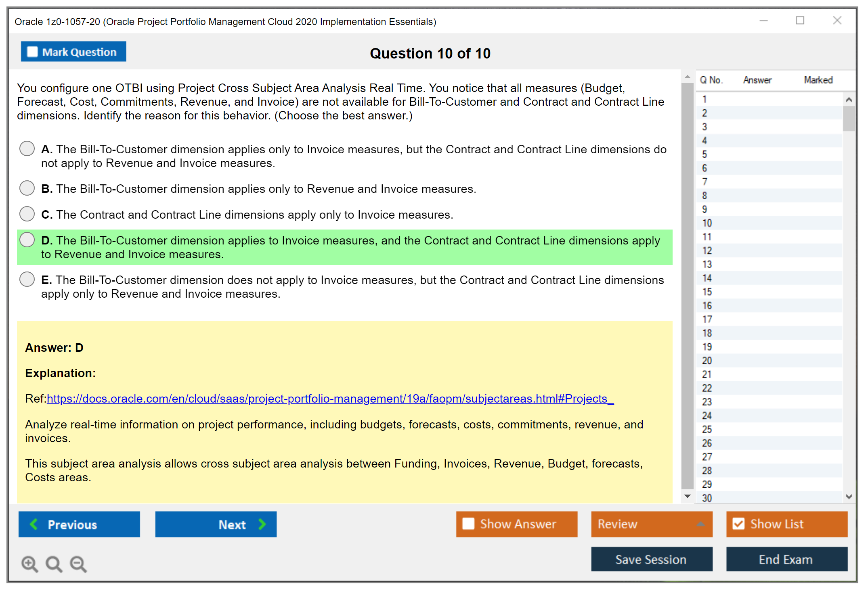Enable the Show Answer checkbox
This screenshot has width=868, height=593.
(x=468, y=524)
